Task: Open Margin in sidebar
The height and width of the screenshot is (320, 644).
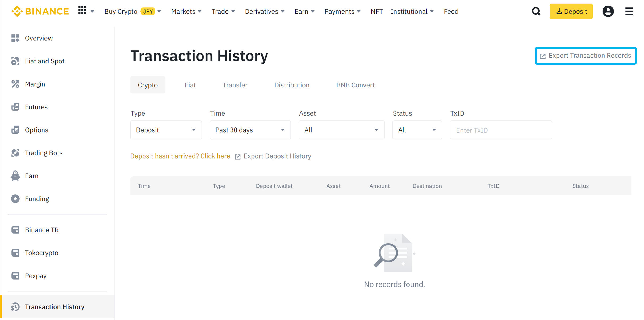Action: pyautogui.click(x=35, y=84)
